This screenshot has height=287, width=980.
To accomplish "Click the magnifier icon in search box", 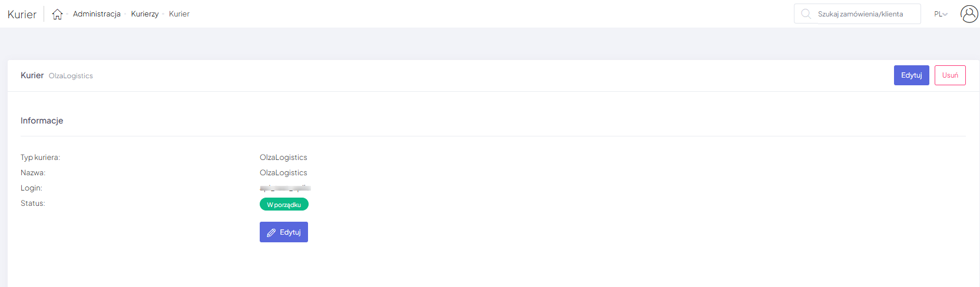I will 806,14.
